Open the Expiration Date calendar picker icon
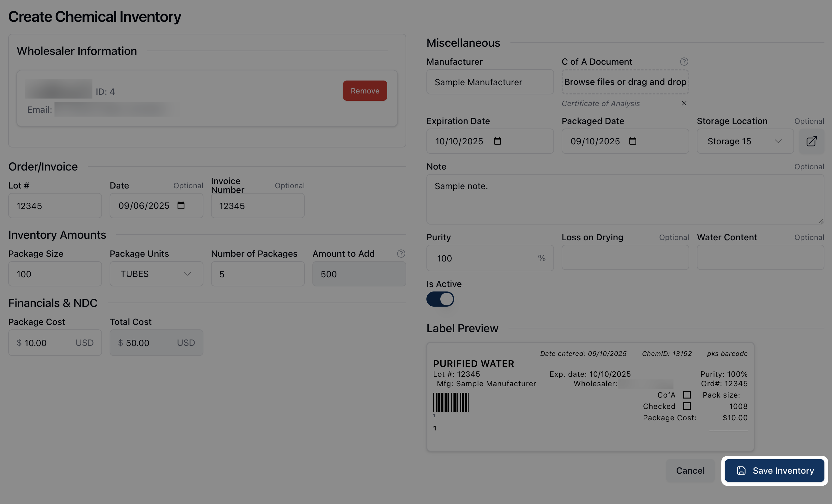Viewport: 832px width, 504px height. pos(497,141)
